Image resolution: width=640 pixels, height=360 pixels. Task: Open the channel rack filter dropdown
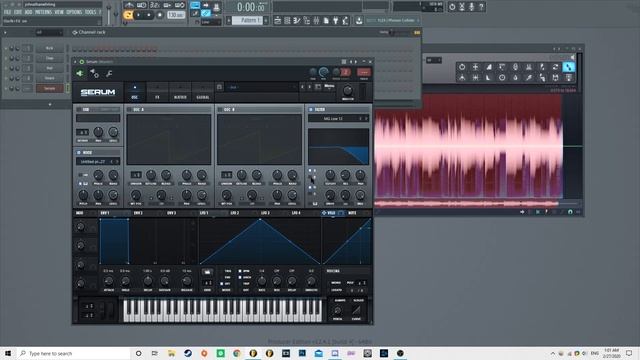48,32
